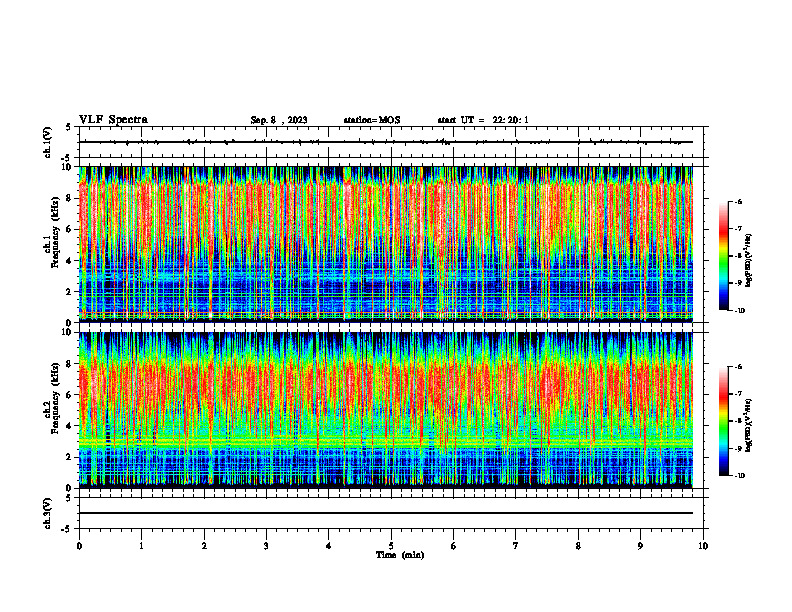Screen dimensions: 792x612
Task: Click time axis tick label '2'
Action: click(x=204, y=546)
